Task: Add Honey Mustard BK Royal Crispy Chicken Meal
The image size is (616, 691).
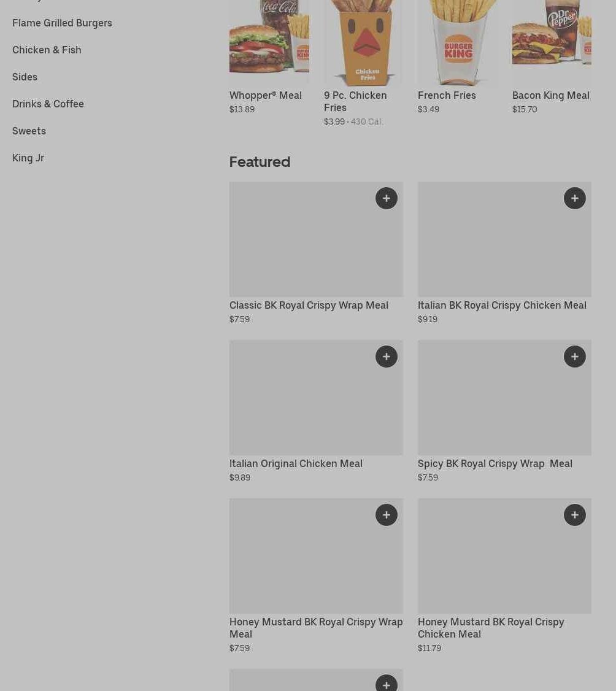Action: (x=574, y=515)
